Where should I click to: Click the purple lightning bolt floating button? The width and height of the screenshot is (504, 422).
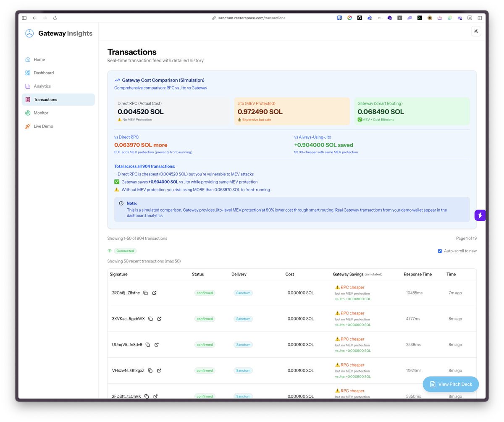coord(480,215)
